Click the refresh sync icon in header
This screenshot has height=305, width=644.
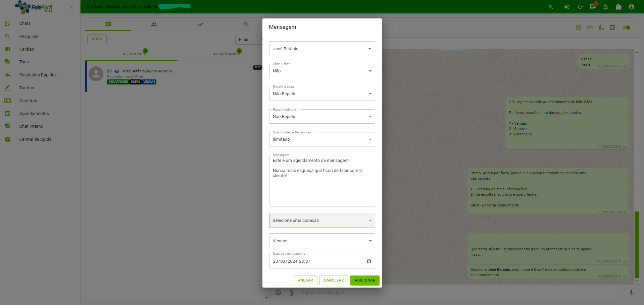click(x=580, y=7)
